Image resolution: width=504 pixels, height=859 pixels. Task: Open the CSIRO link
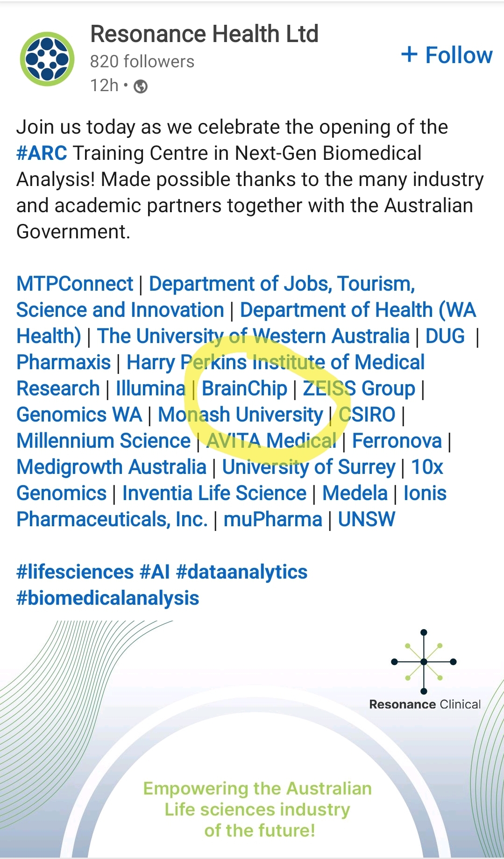coord(367,415)
